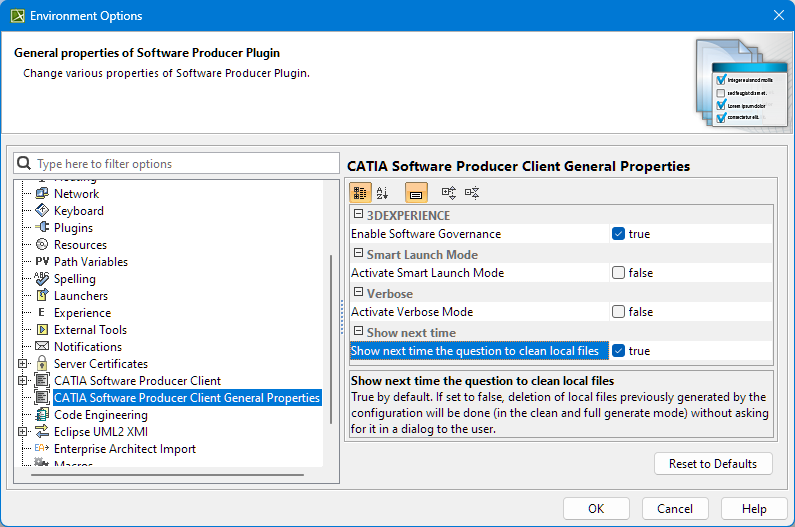Screen dimensions: 795x527
Task: Expand the Server Certificates node
Action: [x=23, y=364]
